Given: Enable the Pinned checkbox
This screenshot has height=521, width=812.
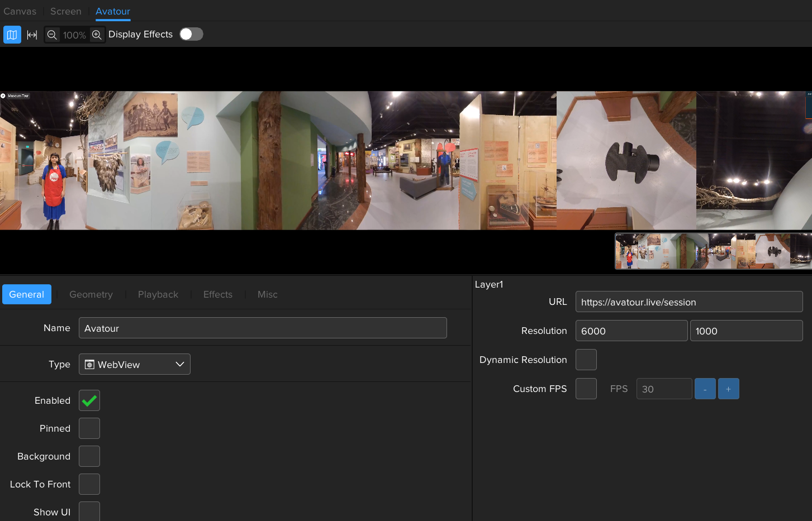Looking at the screenshot, I should point(89,428).
